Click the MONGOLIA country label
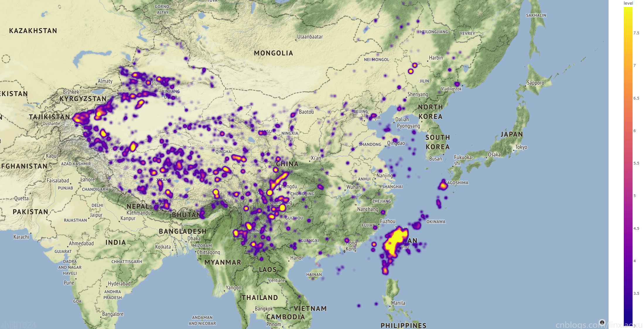The width and height of the screenshot is (644, 329). point(274,53)
